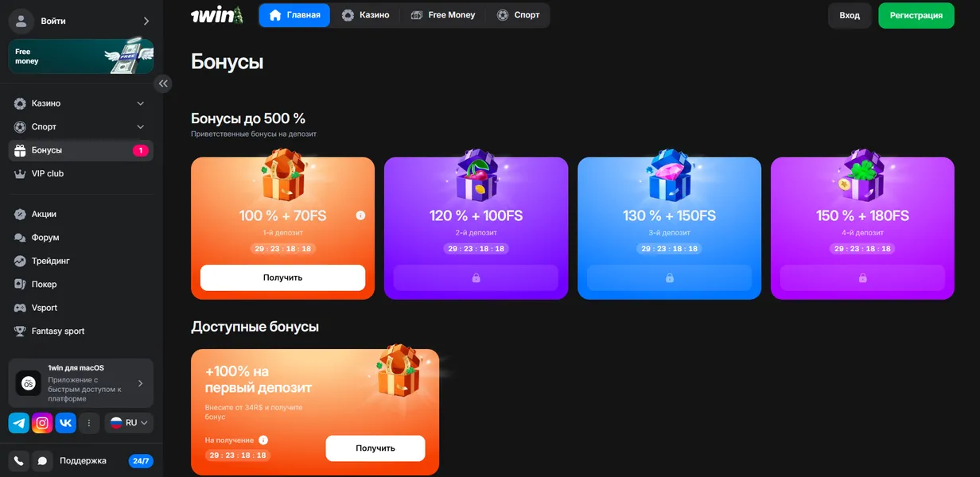Screen dimensions: 980x477
Task: Click the info icon on 100% + 70FS card
Action: [x=360, y=215]
